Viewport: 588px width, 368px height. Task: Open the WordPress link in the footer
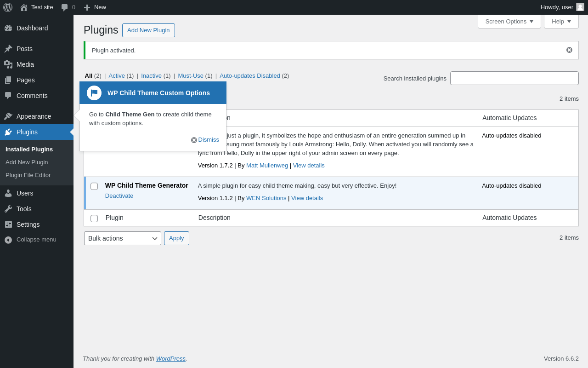coord(171,358)
